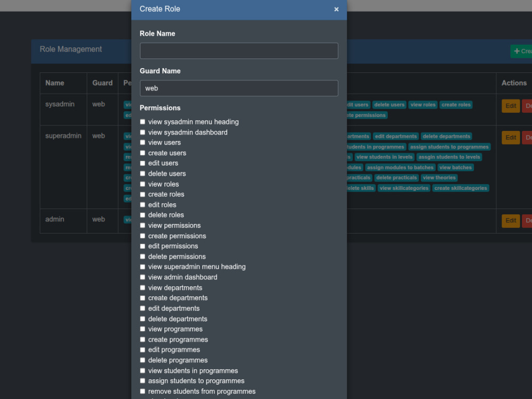Tick 'edit permissions' checkbox
Viewport: 532px width, 399px height.
point(143,246)
